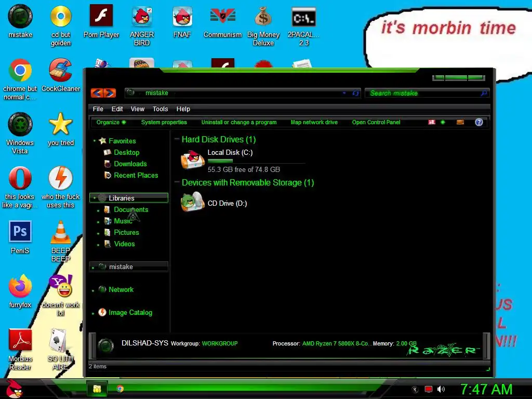This screenshot has width=532, height=399.
Task: Open the address bar history dropdown
Action: (344, 93)
